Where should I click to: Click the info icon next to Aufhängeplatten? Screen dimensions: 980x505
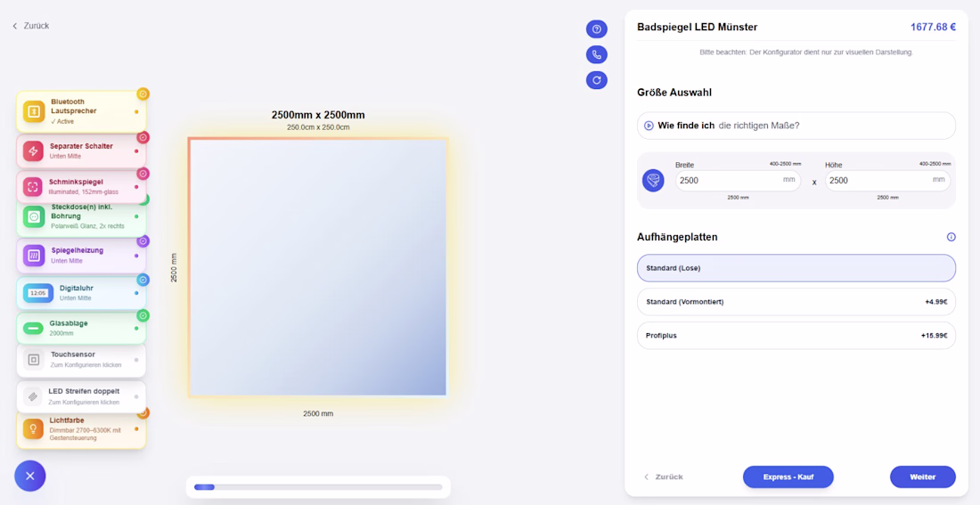pyautogui.click(x=951, y=237)
